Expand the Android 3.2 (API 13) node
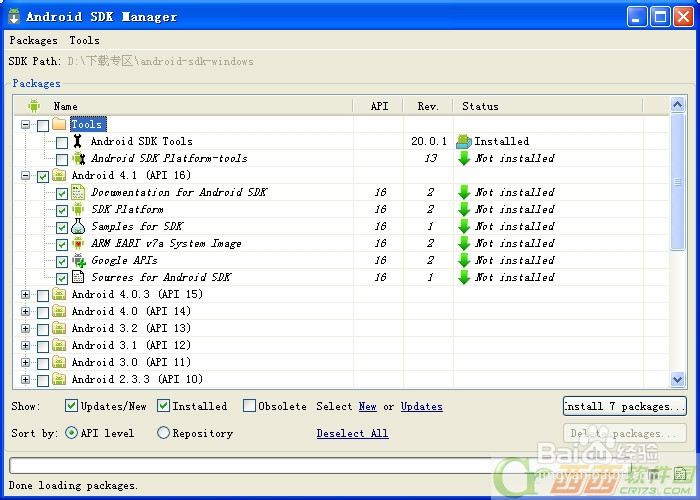 [25, 329]
